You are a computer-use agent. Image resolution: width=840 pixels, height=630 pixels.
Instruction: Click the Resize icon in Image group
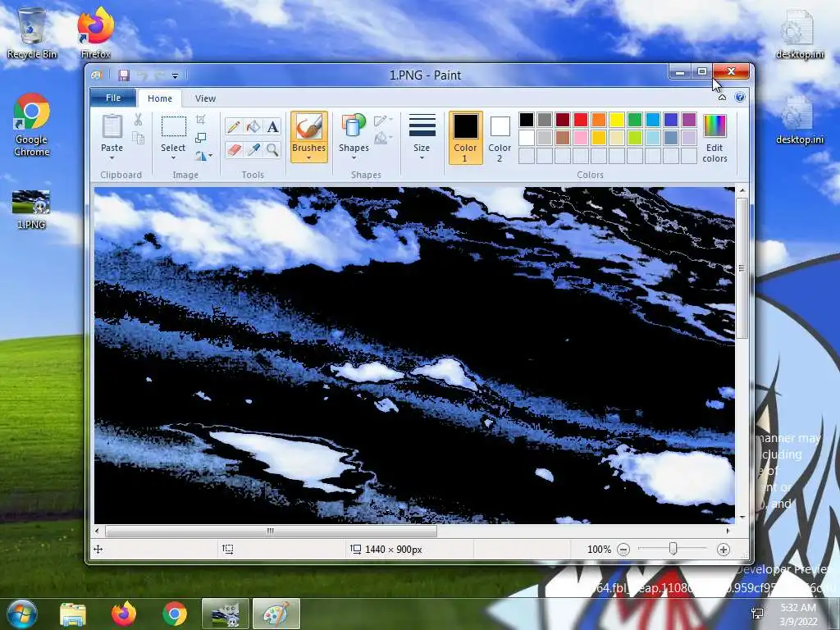201,138
